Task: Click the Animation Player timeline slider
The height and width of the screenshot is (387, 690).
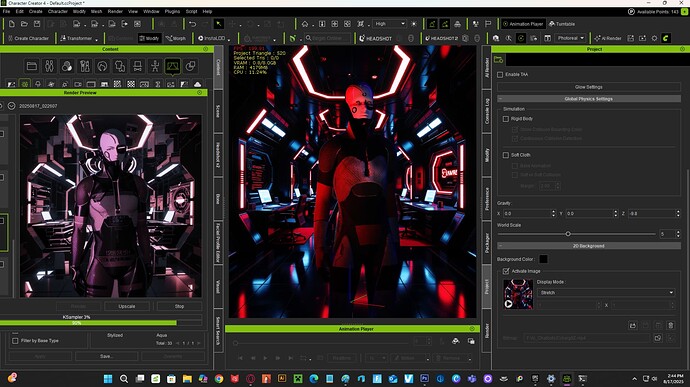Action: pos(322,343)
